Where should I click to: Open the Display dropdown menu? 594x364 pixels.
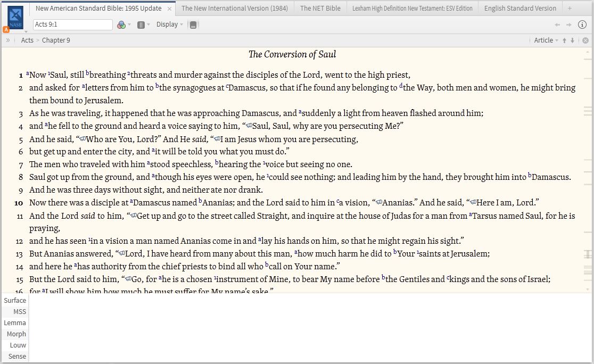pos(169,24)
